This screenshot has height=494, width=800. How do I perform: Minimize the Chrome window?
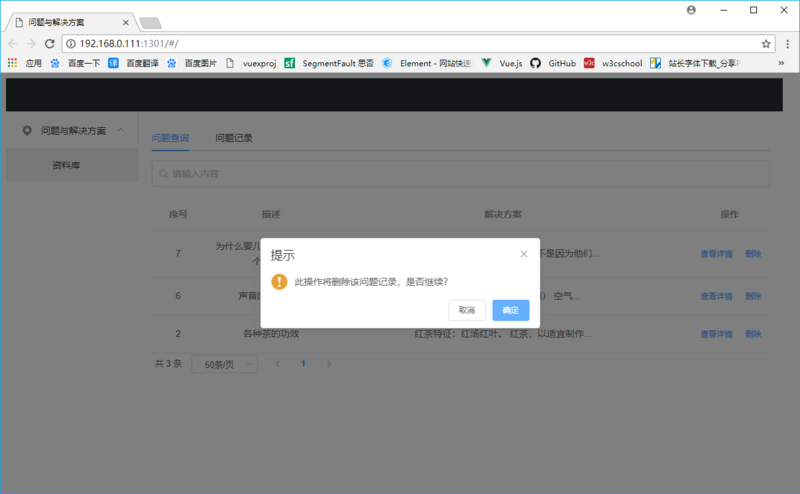point(723,10)
